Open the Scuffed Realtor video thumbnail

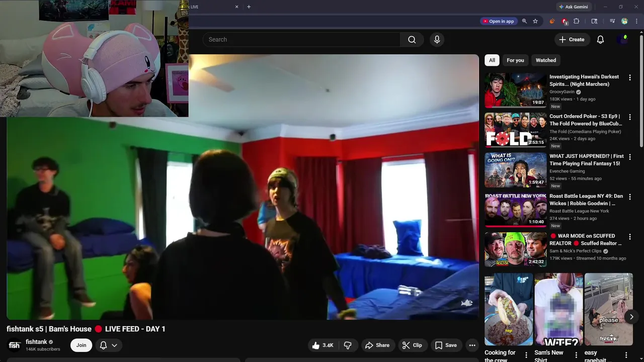pos(515,249)
